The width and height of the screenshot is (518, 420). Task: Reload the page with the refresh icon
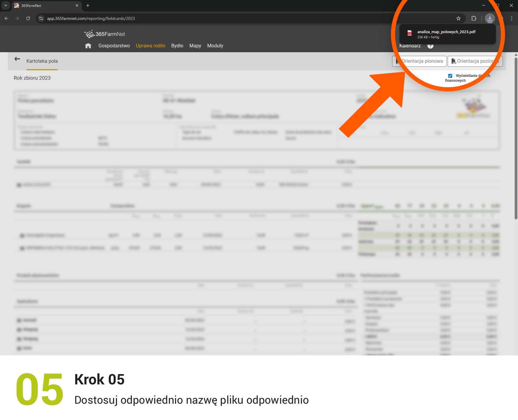click(28, 18)
